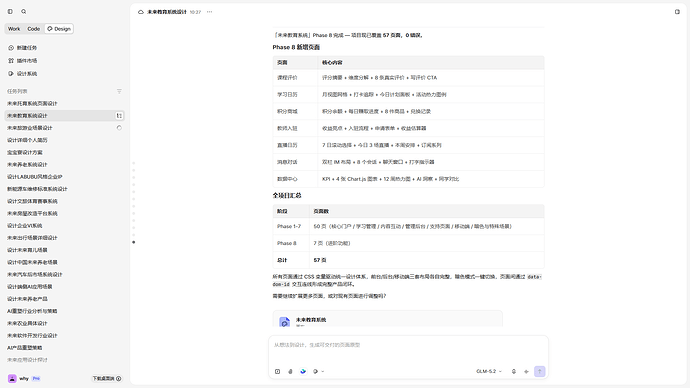Open task AI产品重塑策略
The image size is (690, 388).
point(64,348)
